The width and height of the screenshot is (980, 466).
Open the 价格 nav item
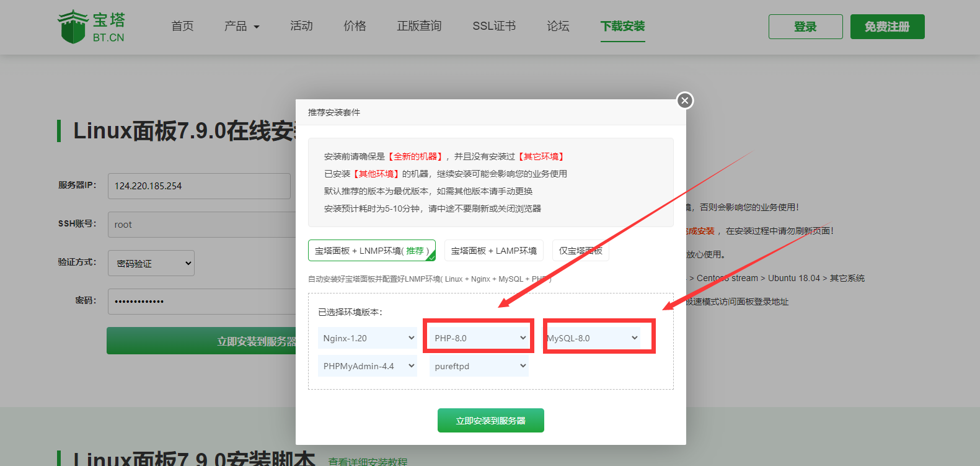(355, 26)
